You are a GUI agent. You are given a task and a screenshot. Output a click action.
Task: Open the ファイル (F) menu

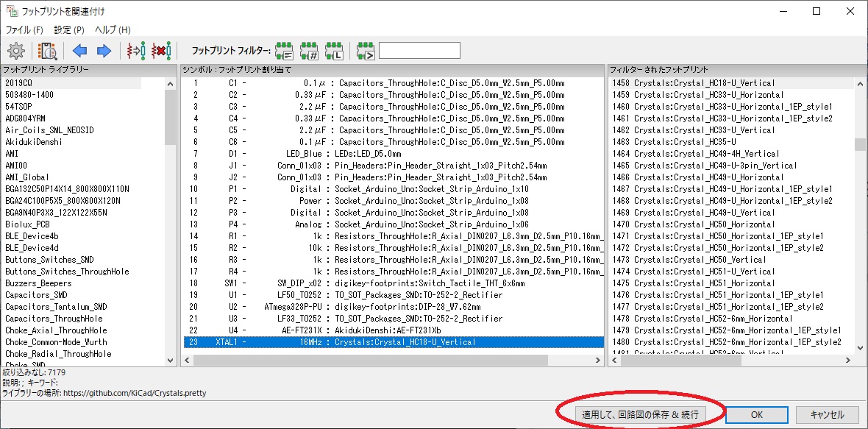[x=24, y=30]
